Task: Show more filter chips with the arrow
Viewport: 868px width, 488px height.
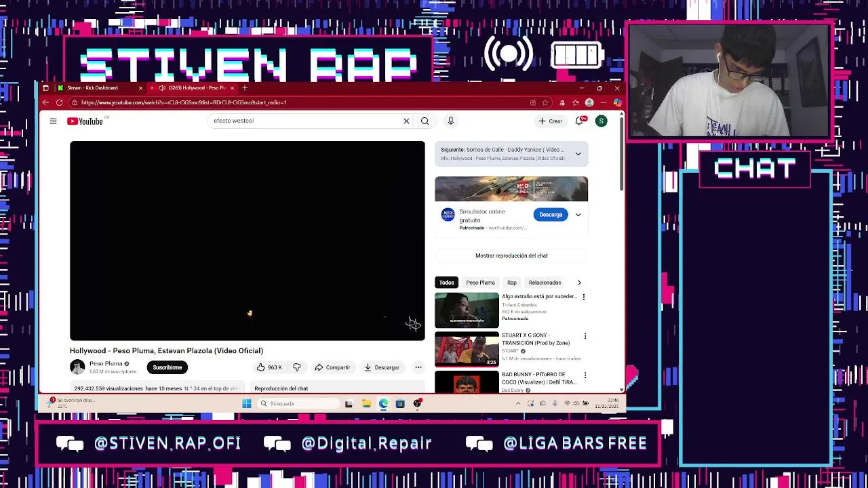Action: point(578,283)
